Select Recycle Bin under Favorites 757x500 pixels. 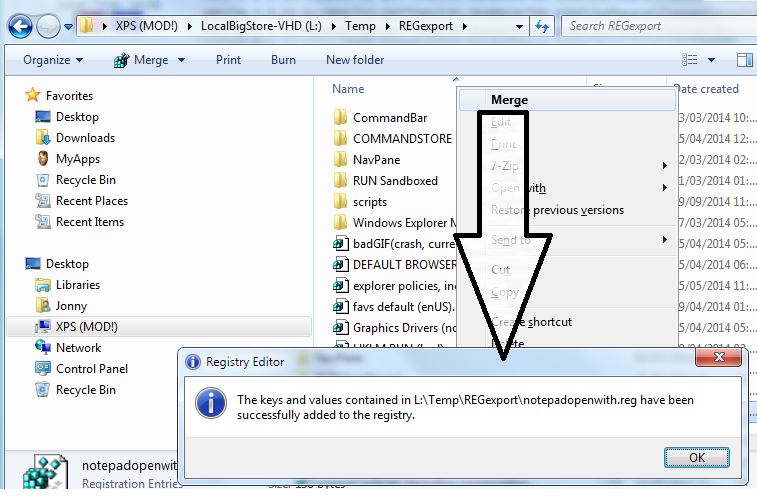76,180
